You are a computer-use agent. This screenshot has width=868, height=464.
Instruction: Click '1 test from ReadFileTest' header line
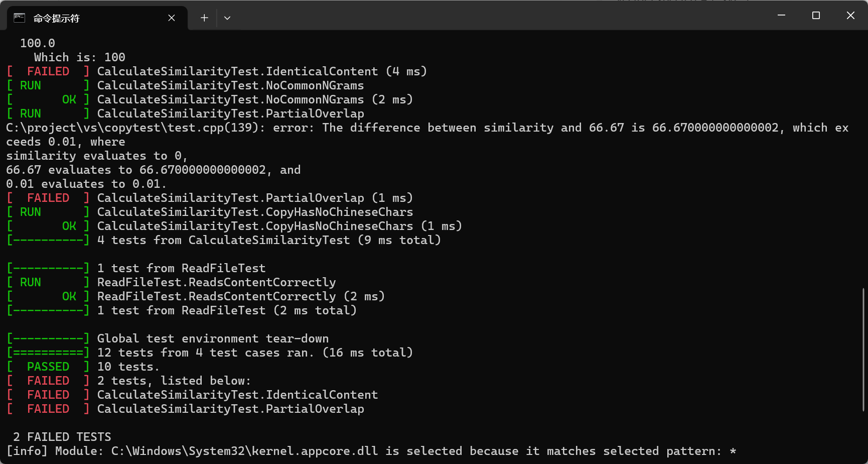tap(136, 268)
